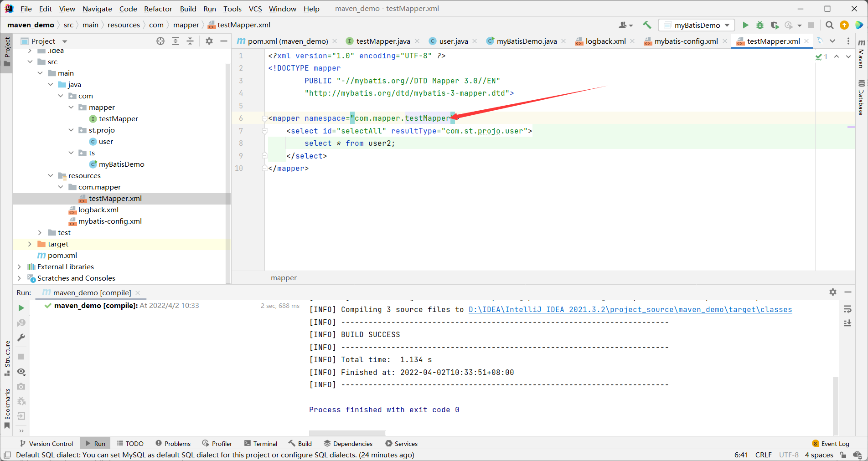Screen dimensions: 868x461
Task: Click CRLF line separator in status bar
Action: [x=763, y=455]
